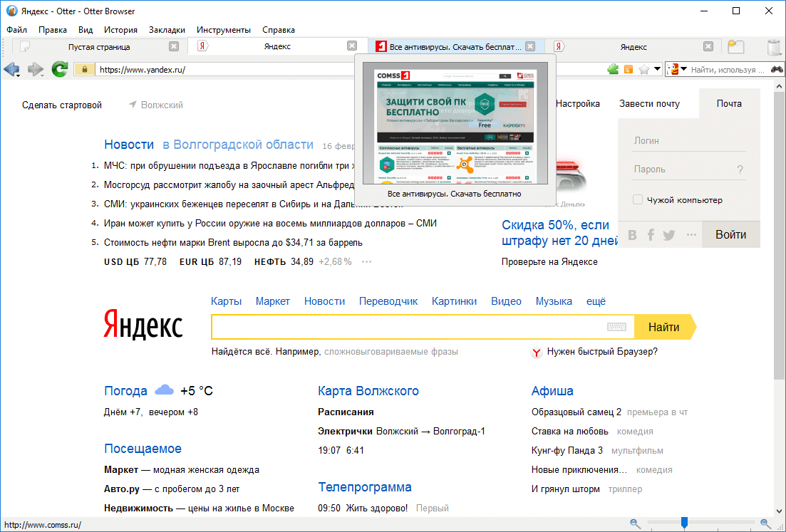786x532 pixels.
Task: Click the orange RSS feed icon
Action: click(x=629, y=70)
